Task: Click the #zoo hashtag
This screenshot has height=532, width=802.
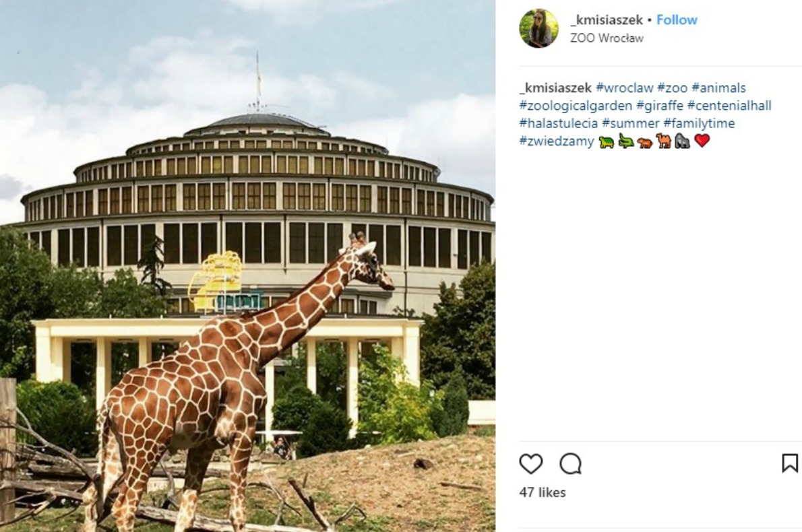Action: 672,88
